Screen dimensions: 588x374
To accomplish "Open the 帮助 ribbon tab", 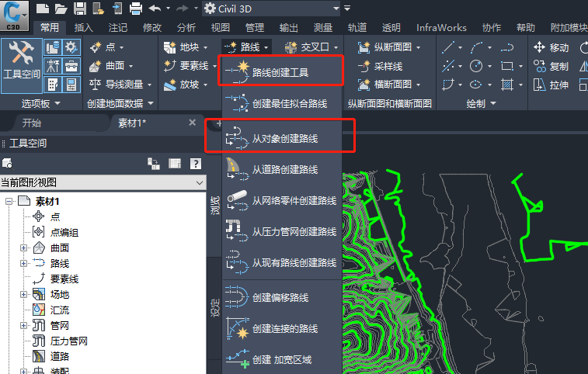I will tap(525, 28).
